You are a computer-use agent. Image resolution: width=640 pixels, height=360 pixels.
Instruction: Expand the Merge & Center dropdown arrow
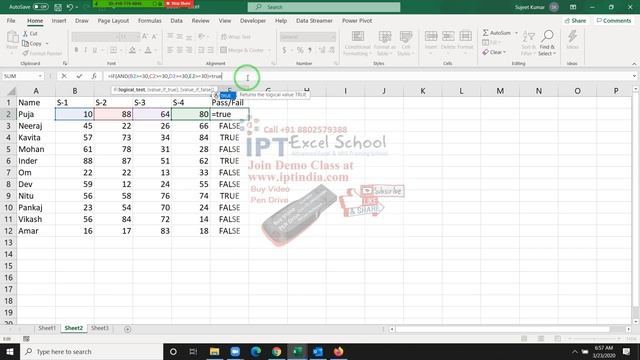[x=269, y=50]
